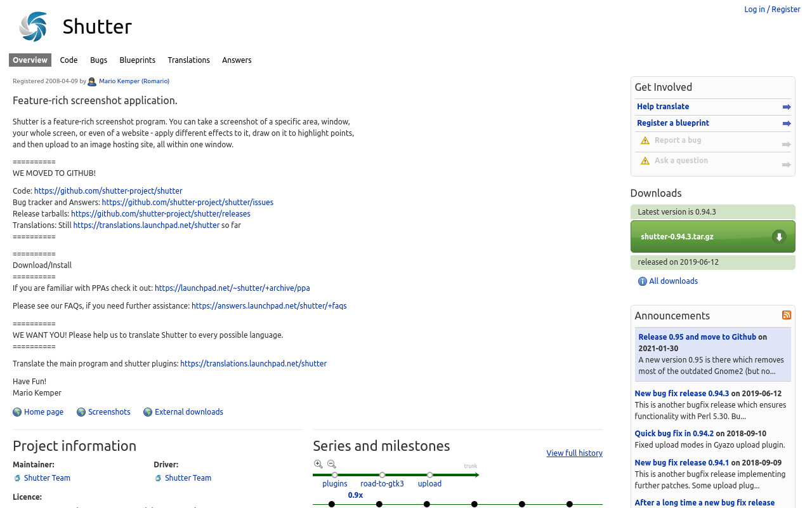Switch to the Code tab
Viewport: 812px width, 508px height.
pos(69,60)
